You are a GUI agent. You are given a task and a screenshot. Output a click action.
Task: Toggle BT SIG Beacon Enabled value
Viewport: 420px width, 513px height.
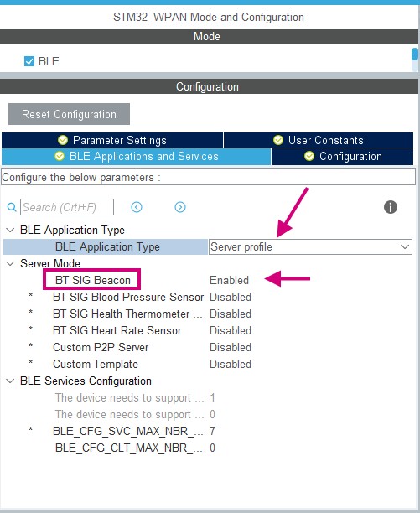pyautogui.click(x=229, y=280)
